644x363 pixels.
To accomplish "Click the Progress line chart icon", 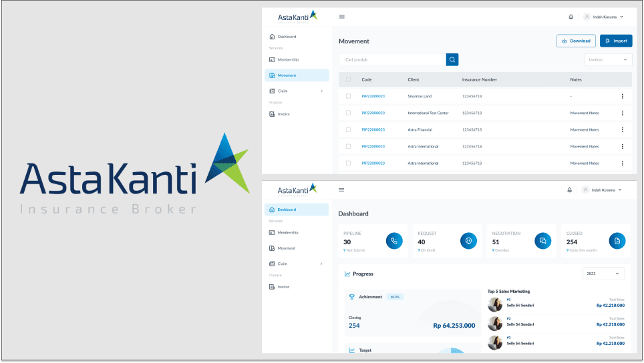I will [347, 274].
